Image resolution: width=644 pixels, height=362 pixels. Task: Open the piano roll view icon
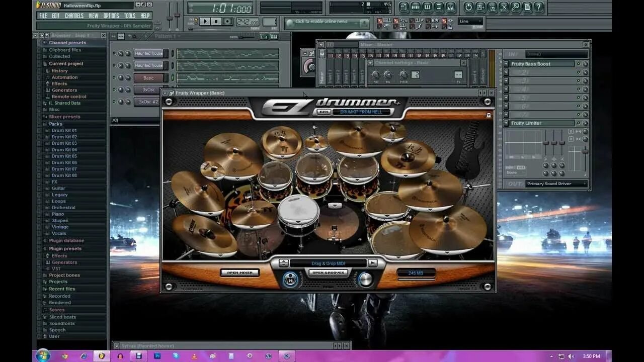click(427, 7)
